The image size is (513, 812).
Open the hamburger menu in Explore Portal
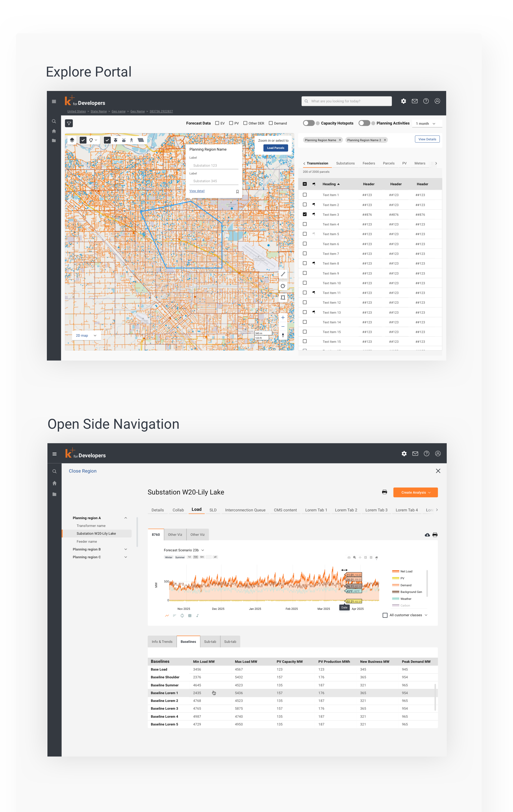coord(54,101)
